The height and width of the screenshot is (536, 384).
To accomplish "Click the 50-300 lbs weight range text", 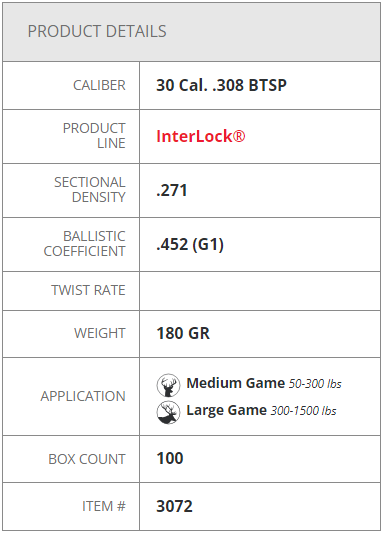I will (x=315, y=384).
